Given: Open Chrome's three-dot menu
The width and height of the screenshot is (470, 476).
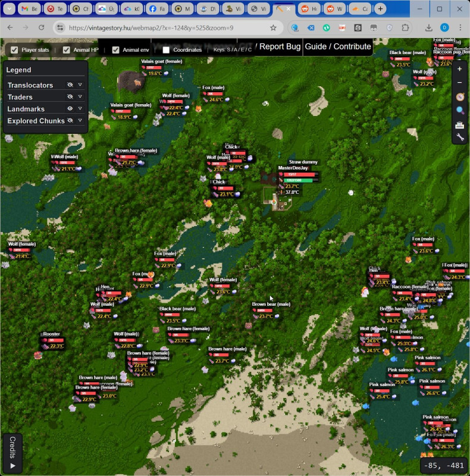Looking at the screenshot, I should click(460, 28).
